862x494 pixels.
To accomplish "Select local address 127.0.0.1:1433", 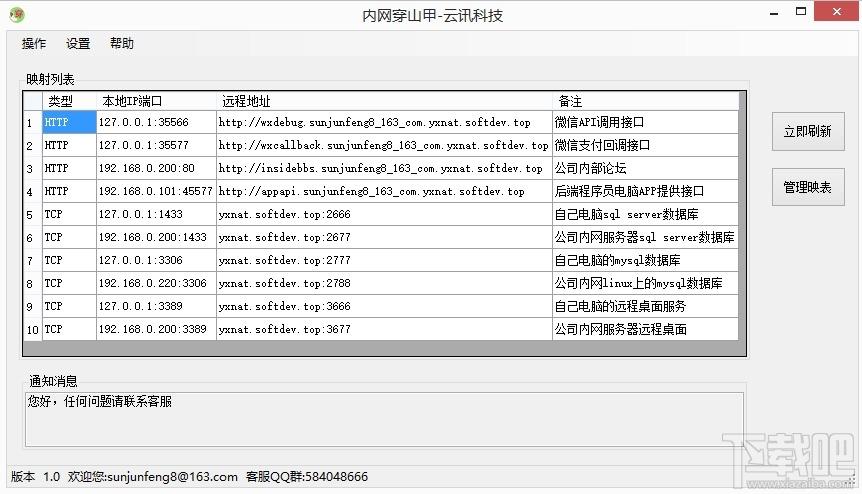I will pyautogui.click(x=157, y=214).
